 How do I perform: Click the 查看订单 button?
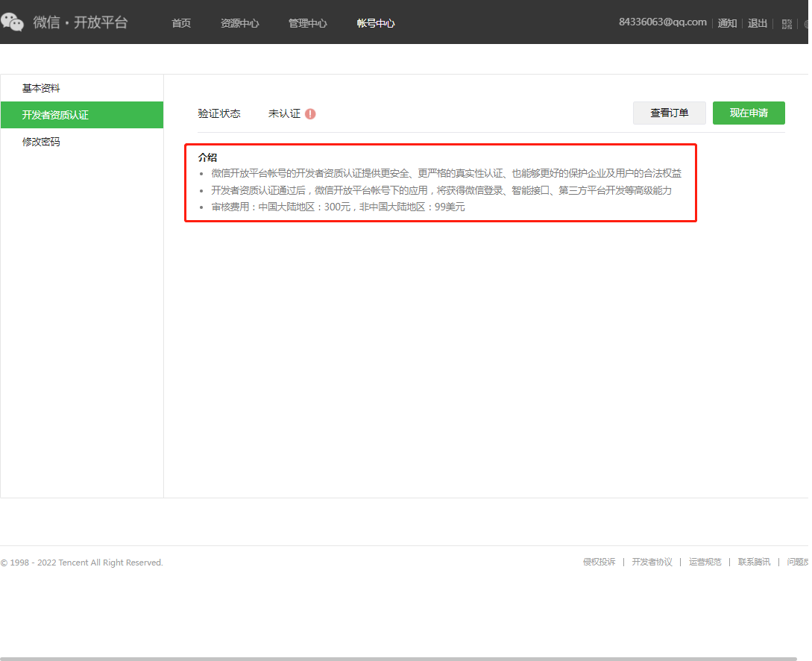pyautogui.click(x=669, y=113)
